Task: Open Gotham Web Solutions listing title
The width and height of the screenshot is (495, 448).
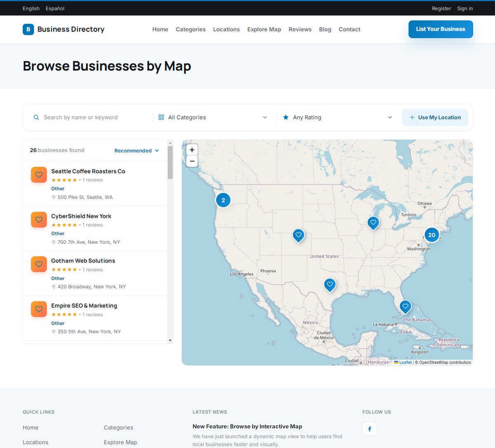Action: [83, 260]
